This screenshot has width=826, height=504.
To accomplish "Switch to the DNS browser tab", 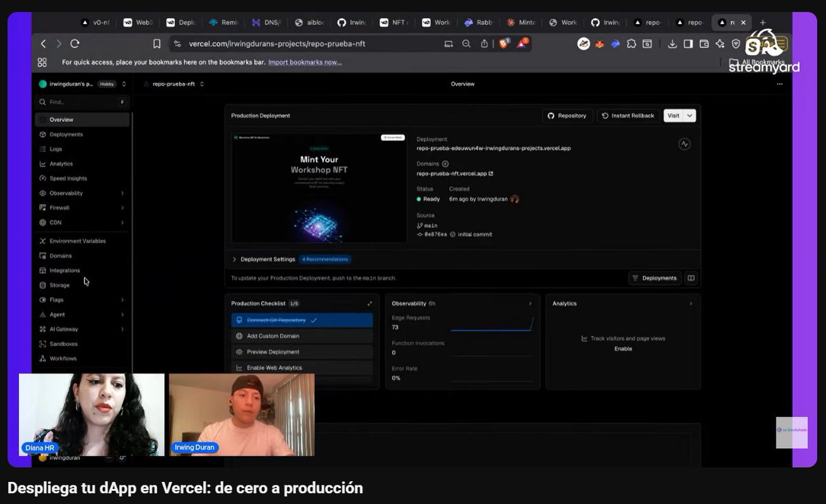I will [267, 22].
